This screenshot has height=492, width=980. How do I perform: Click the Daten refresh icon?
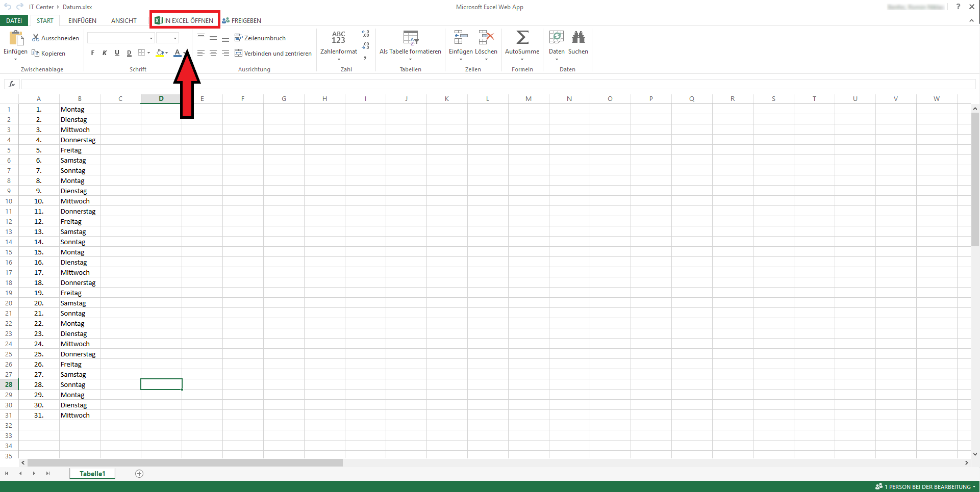[556, 37]
